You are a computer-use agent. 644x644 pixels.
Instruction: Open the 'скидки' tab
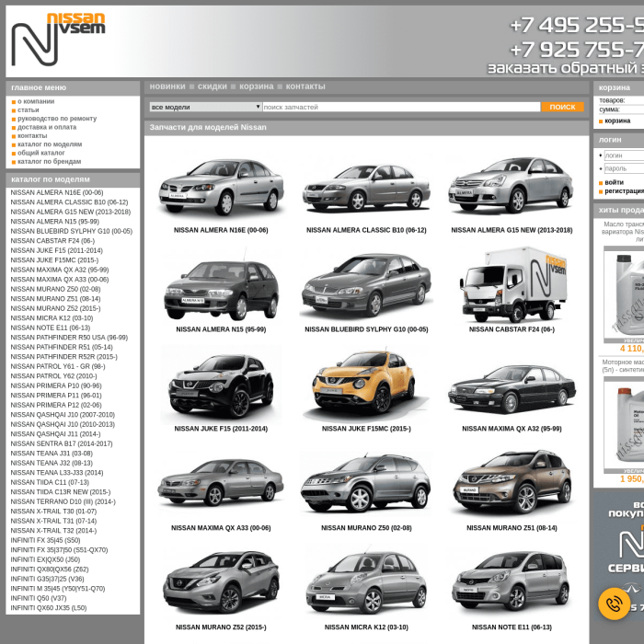point(212,86)
